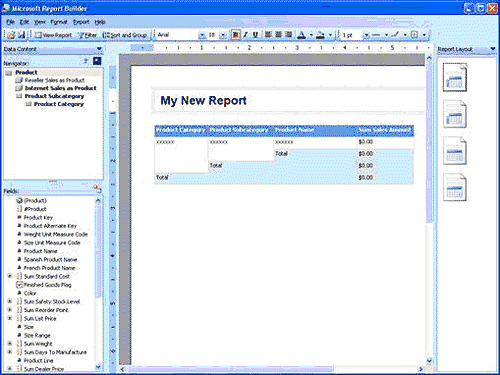Expand the Sum Standard Cost field
Viewport: 500px width, 375px height.
coord(10,276)
